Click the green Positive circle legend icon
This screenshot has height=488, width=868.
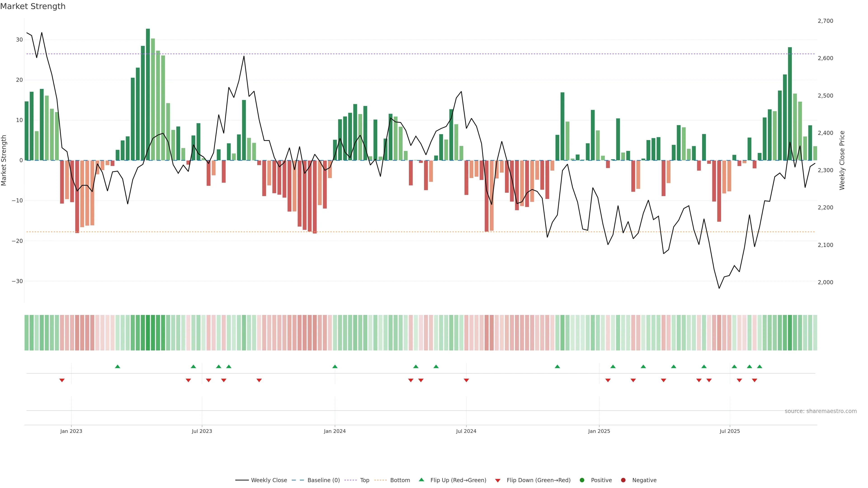pos(582,480)
